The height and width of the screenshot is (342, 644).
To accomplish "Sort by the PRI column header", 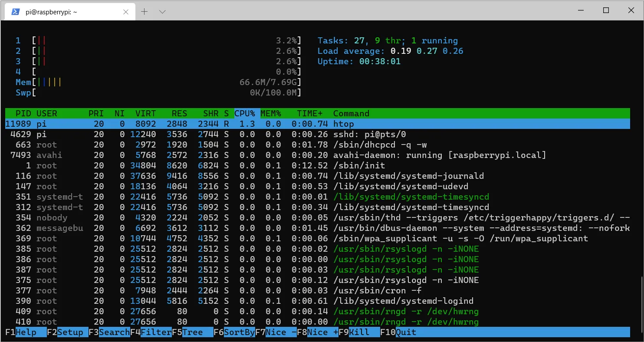I will coord(96,113).
